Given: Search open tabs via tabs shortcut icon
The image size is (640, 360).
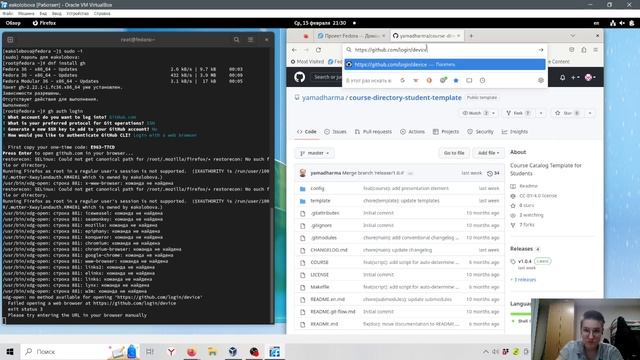Looking at the screenshot, I should (x=469, y=81).
